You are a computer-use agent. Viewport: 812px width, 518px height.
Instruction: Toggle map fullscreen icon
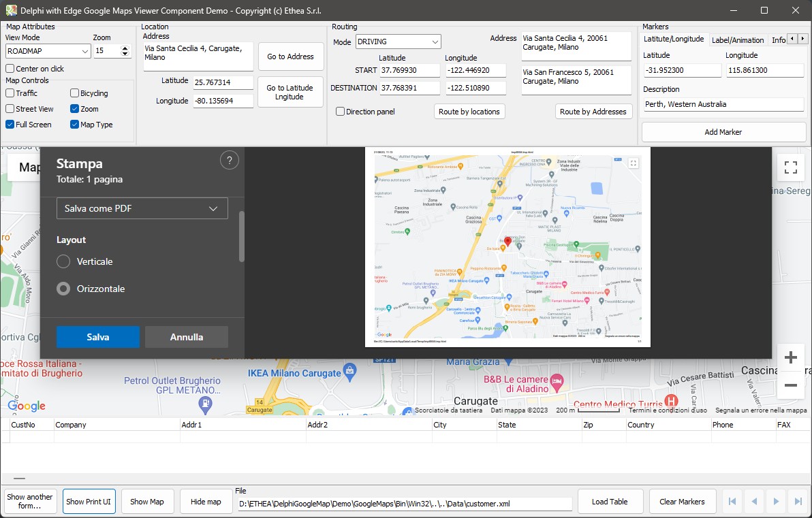790,167
